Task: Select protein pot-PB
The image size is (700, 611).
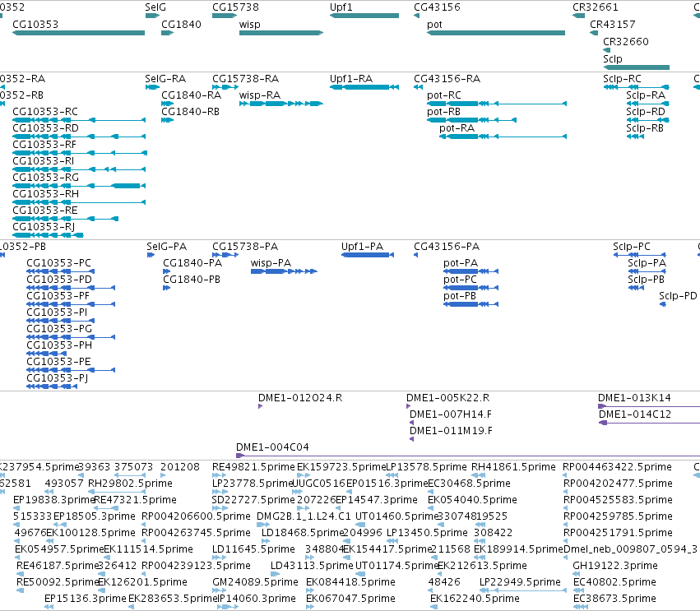Action: pyautogui.click(x=471, y=304)
